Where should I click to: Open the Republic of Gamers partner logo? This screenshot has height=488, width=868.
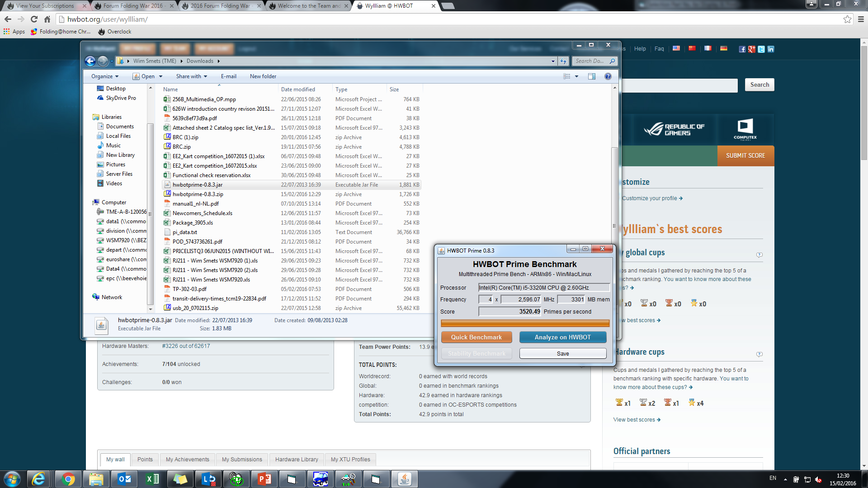675,130
